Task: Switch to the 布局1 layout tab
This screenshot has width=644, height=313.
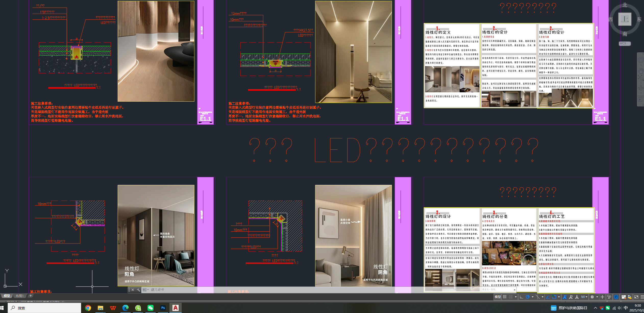Action: (x=20, y=296)
